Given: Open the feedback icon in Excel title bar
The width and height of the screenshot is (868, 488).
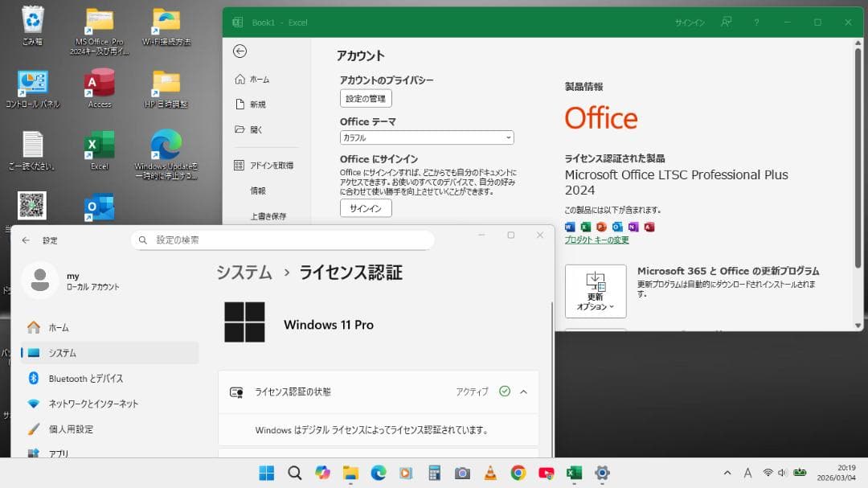Looking at the screenshot, I should [727, 23].
